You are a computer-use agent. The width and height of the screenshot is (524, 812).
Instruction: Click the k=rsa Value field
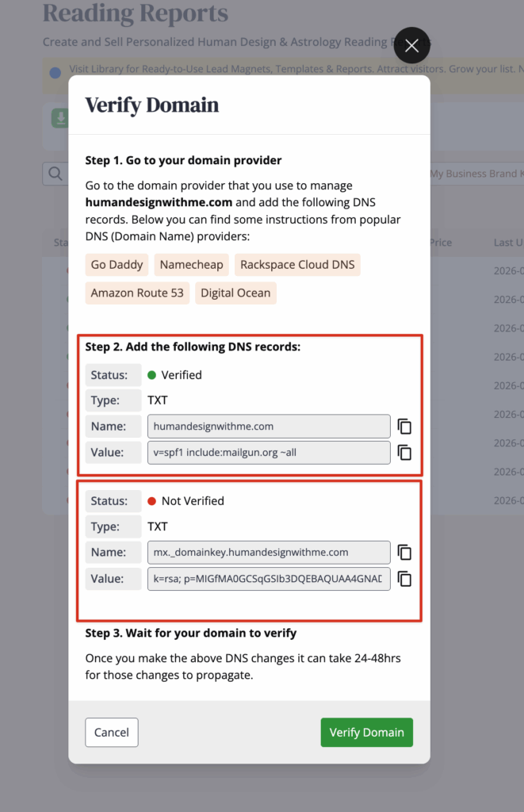click(269, 579)
